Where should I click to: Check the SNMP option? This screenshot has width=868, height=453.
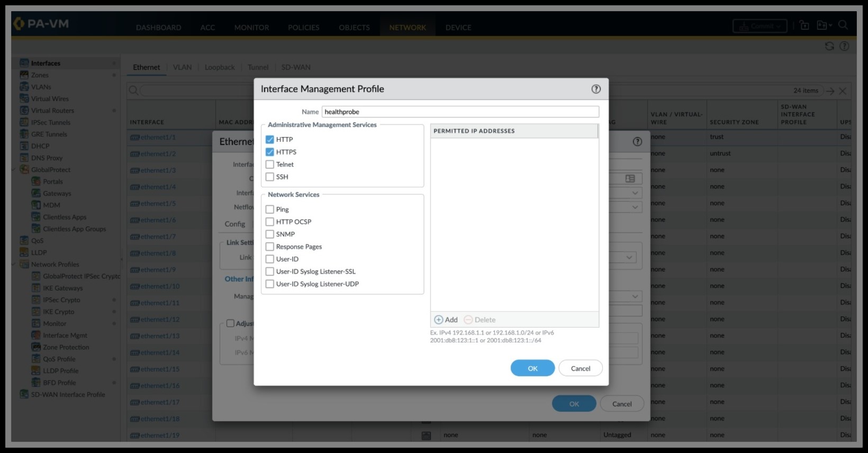tap(270, 234)
